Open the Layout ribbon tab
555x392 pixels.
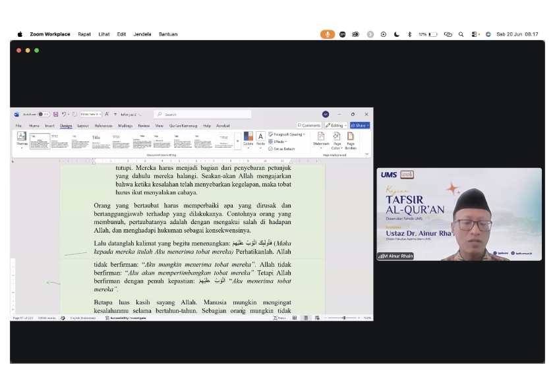[83, 126]
